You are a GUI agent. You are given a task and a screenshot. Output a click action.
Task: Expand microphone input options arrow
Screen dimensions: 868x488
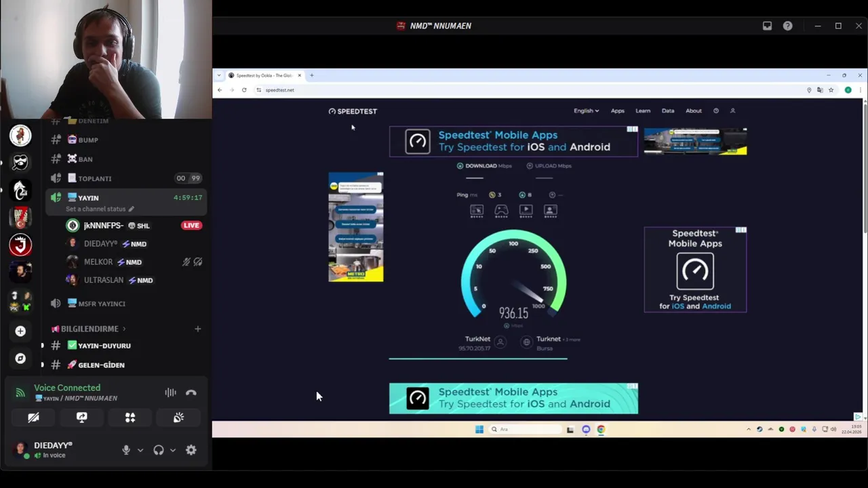coord(140,450)
